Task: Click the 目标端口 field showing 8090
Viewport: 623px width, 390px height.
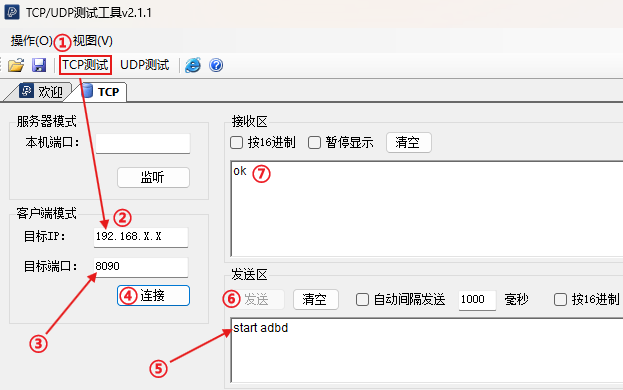Action: point(141,267)
